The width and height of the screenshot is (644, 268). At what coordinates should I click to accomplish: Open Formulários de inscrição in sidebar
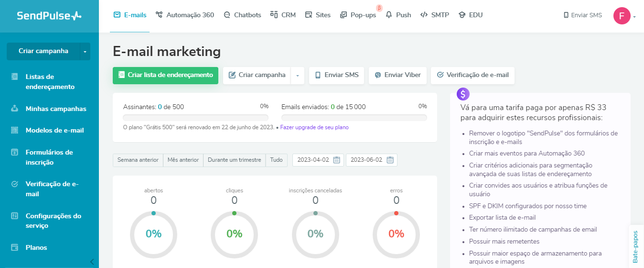(50, 157)
